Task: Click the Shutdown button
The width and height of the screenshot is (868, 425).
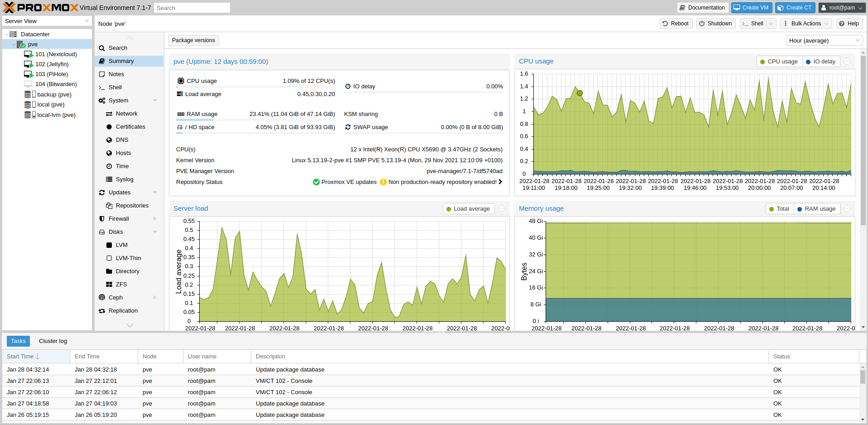Action: click(x=716, y=24)
